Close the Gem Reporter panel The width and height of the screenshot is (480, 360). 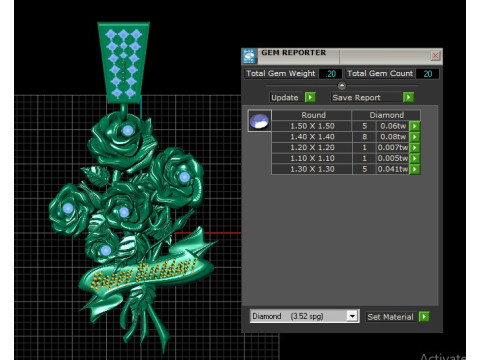pyautogui.click(x=435, y=56)
